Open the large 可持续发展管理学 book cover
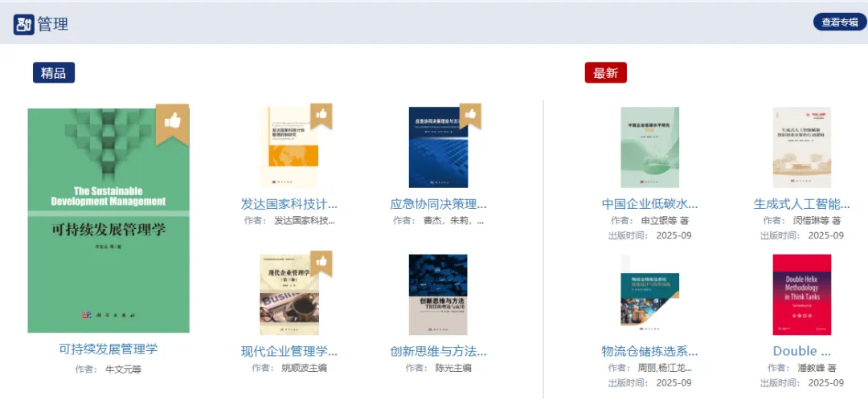 click(x=108, y=220)
